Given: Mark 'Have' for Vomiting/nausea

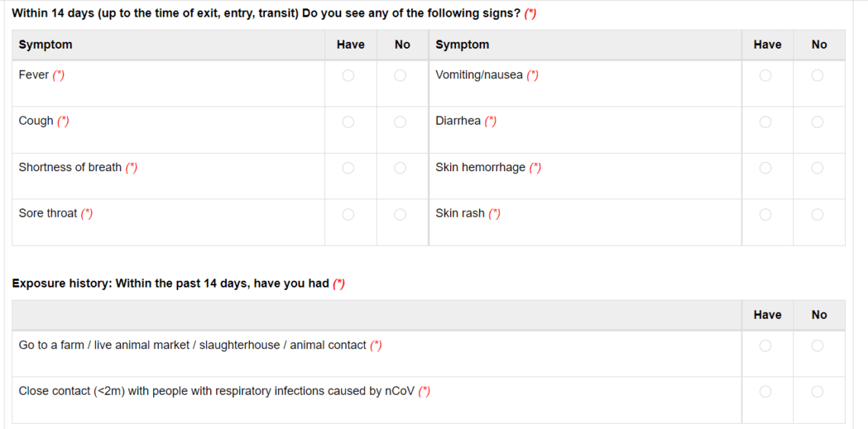Looking at the screenshot, I should coord(765,75).
